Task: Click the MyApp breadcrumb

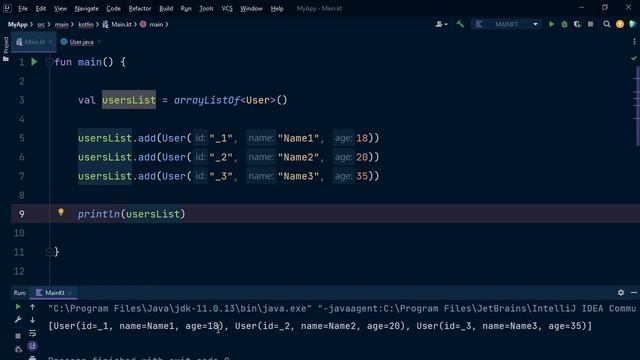Action: 18,24
